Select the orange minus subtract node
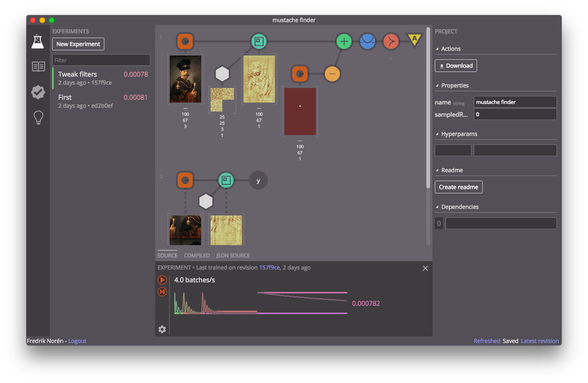The height and width of the screenshot is (383, 588). click(332, 74)
